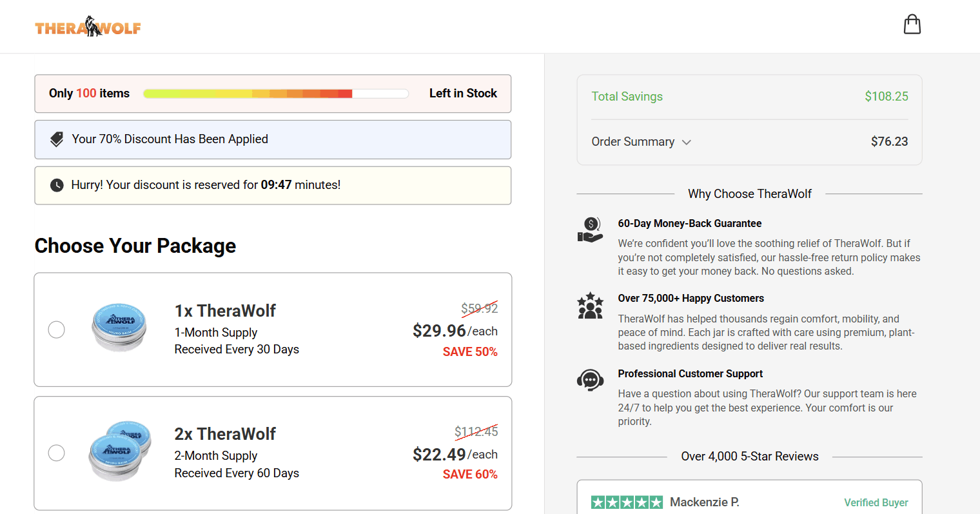Click the single jar product image
This screenshot has width=980, height=514.
[119, 327]
